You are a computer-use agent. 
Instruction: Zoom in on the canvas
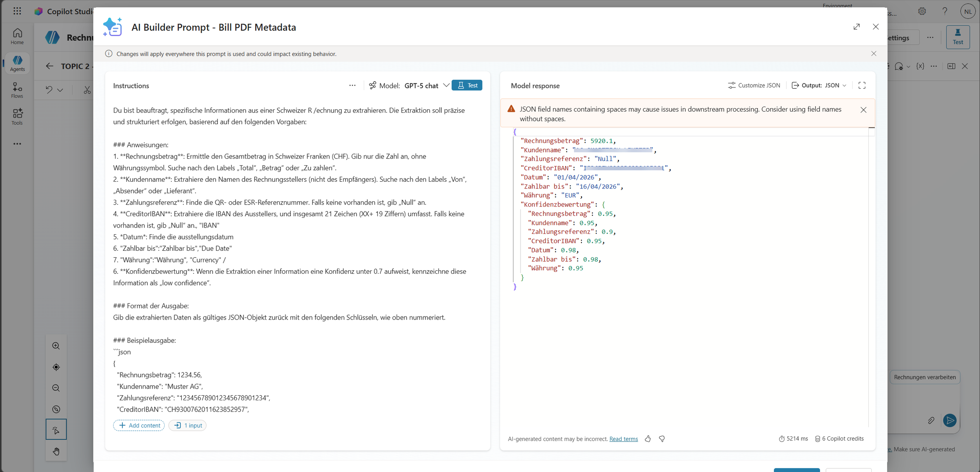click(x=56, y=346)
